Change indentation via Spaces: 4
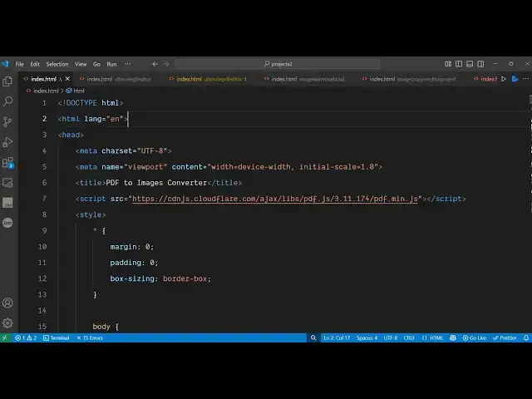The image size is (532, 399). click(x=367, y=337)
